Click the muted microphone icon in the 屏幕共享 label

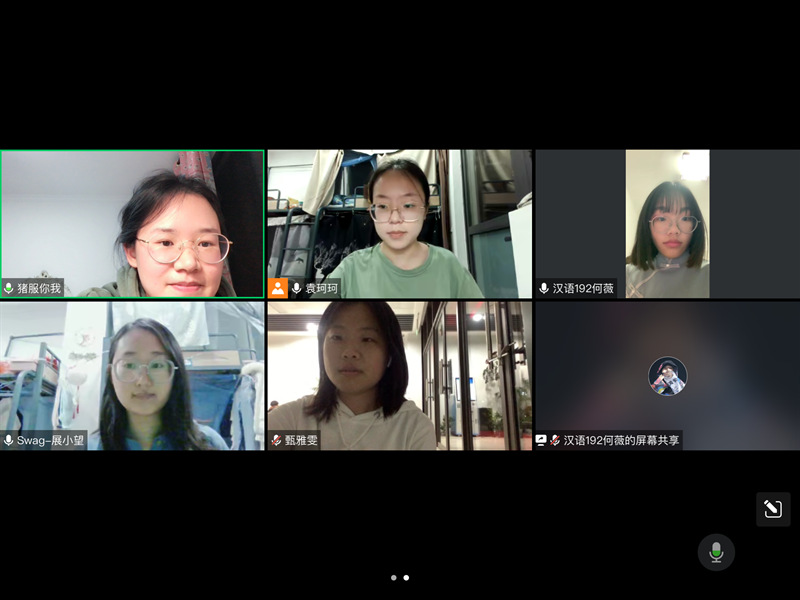(x=555, y=440)
